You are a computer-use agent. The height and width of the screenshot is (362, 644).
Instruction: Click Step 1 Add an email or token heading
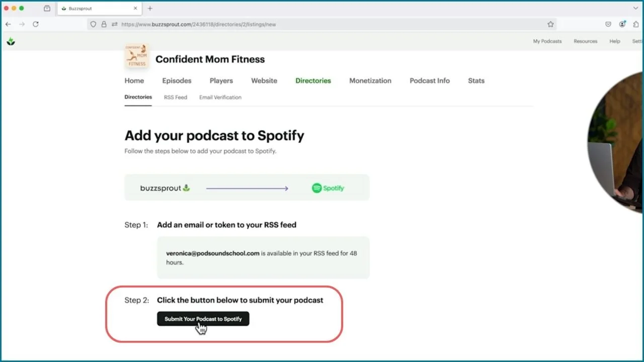coord(226,225)
